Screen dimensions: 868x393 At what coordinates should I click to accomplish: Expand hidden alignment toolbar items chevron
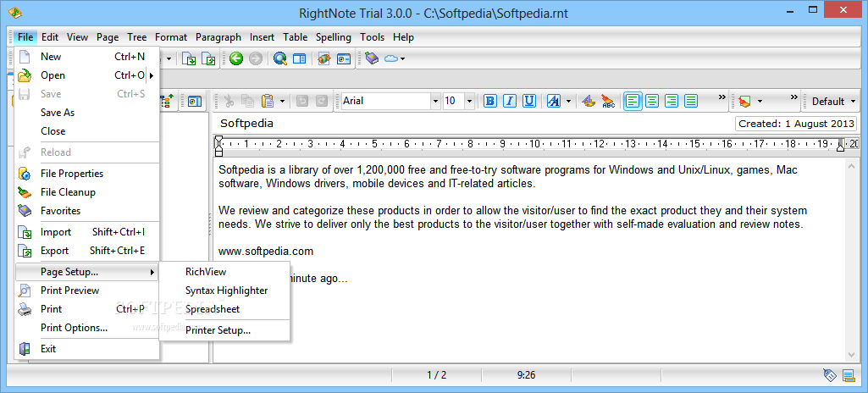tap(721, 97)
